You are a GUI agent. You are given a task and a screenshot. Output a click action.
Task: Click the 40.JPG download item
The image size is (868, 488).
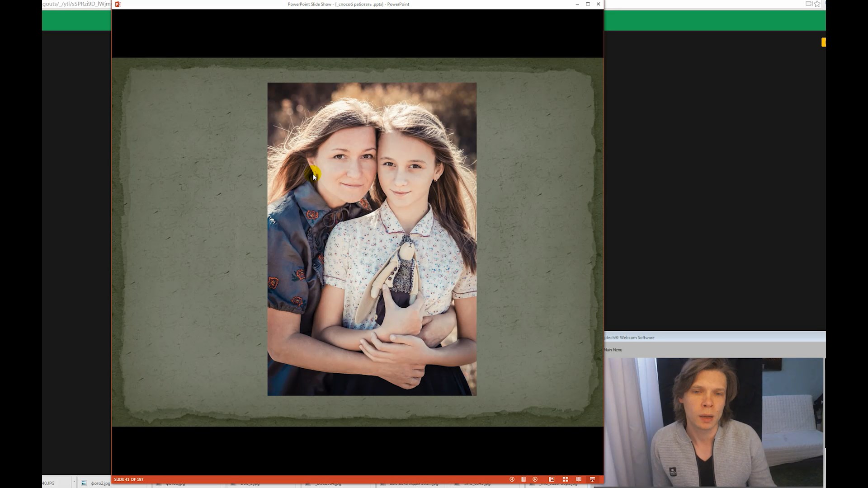click(49, 483)
